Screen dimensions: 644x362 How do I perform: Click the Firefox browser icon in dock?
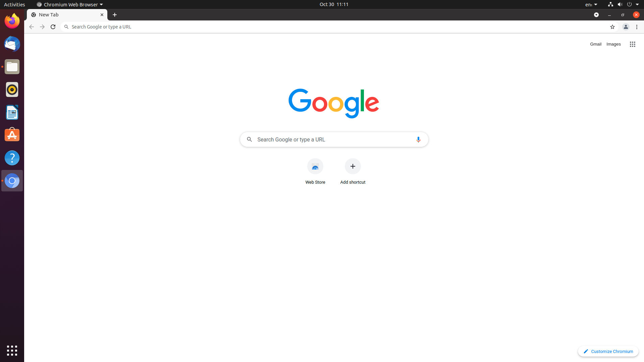(x=12, y=21)
